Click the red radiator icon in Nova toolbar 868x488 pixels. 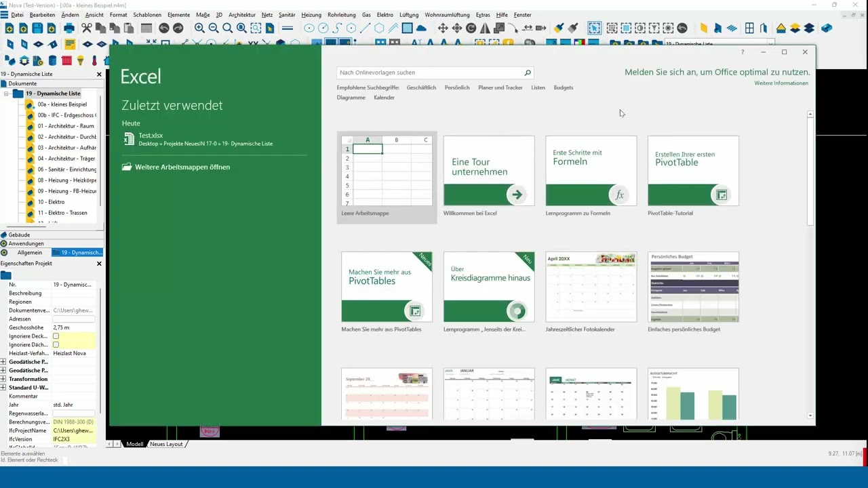[x=66, y=60]
